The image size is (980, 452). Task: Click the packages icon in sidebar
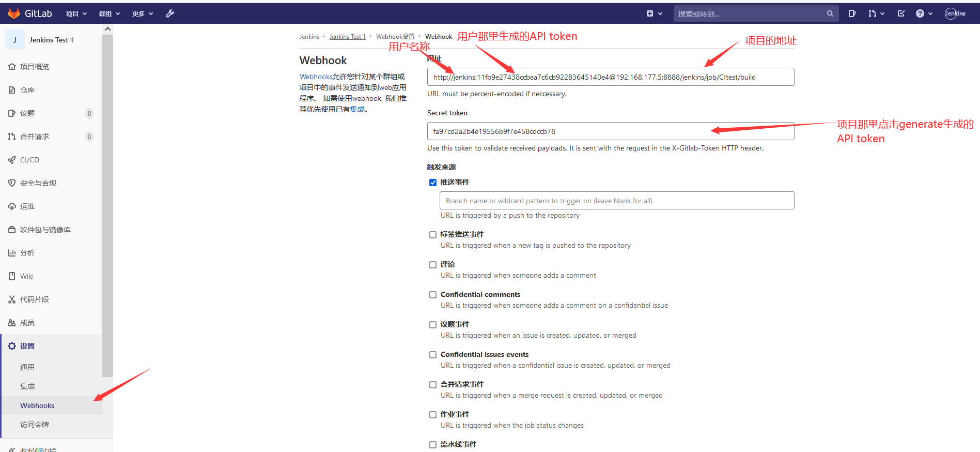[12, 230]
